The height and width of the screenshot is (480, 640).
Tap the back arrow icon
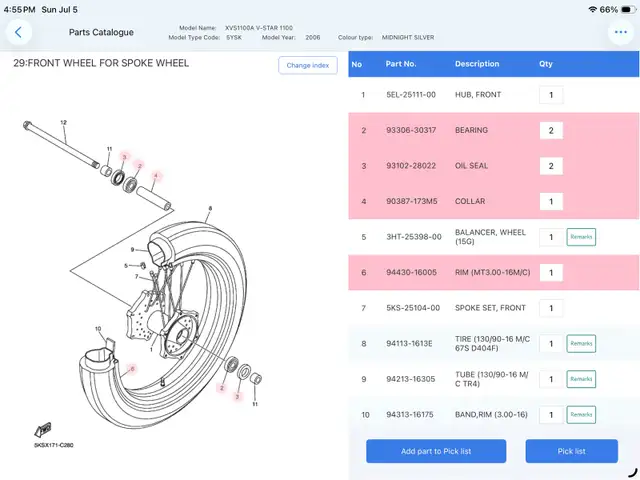pos(18,32)
